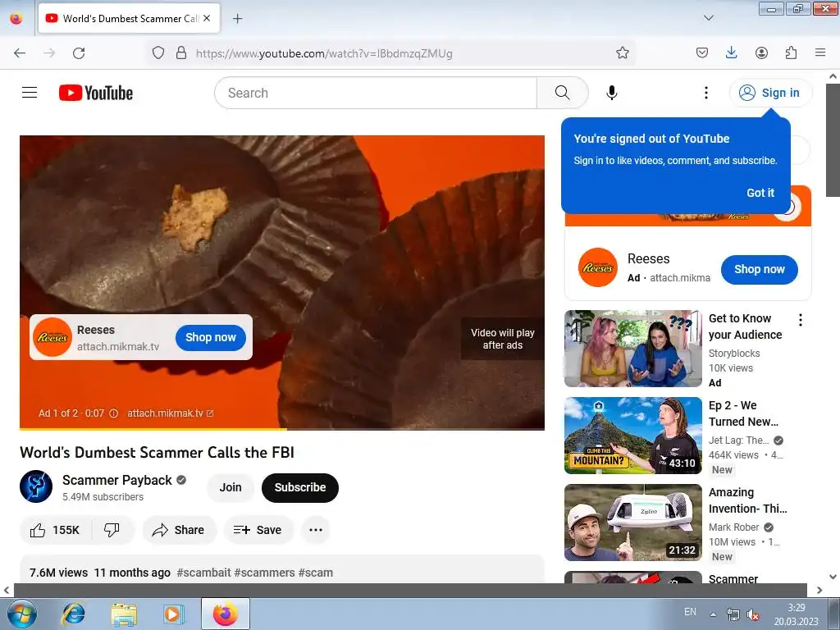This screenshot has height=630, width=840.
Task: Open Scammer Payback channel name link
Action: pos(116,480)
